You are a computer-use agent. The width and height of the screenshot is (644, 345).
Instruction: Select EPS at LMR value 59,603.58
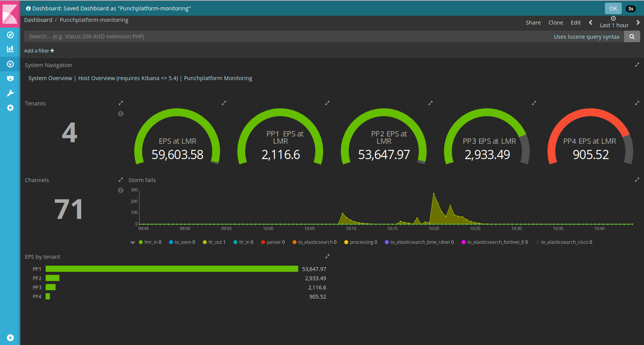click(x=177, y=154)
